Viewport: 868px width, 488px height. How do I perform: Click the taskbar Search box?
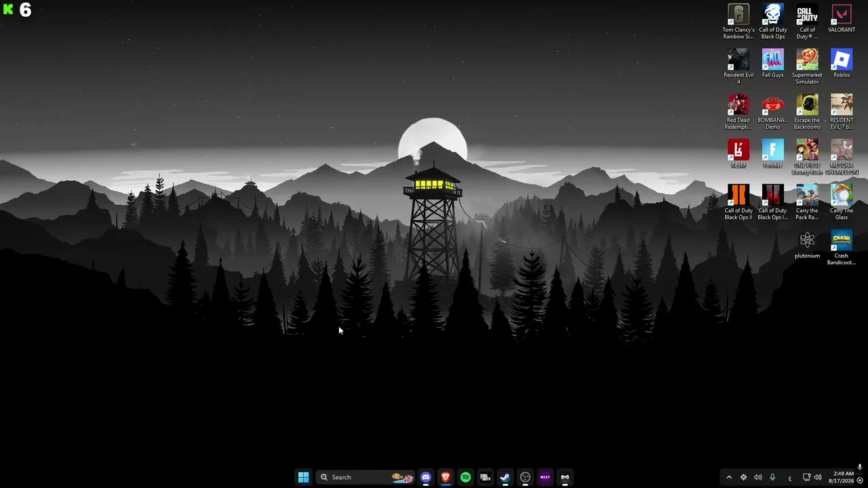366,477
